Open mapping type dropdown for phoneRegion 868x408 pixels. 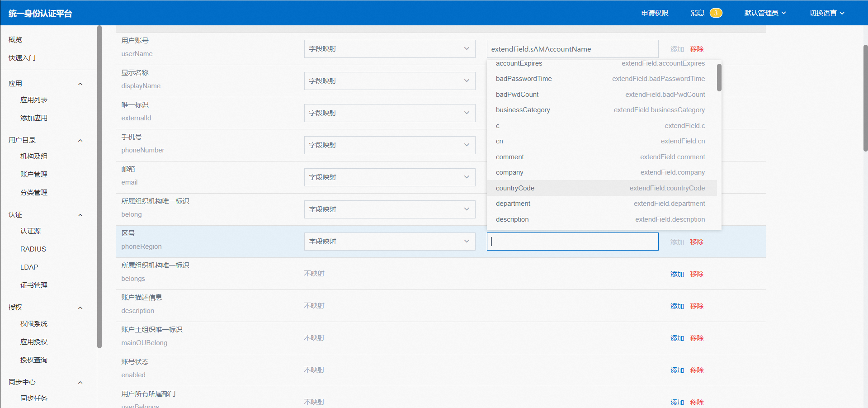pos(389,242)
